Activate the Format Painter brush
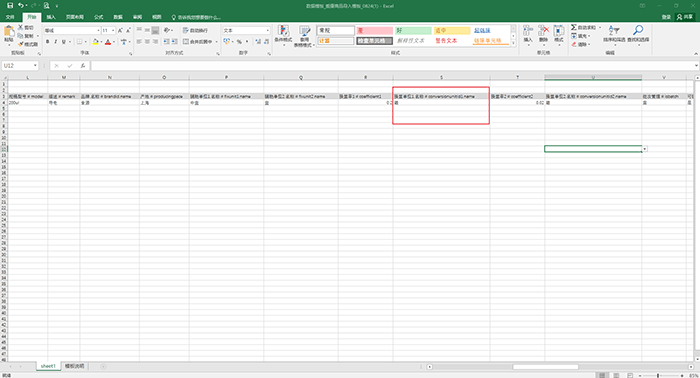This screenshot has height=378, width=700. pos(28,44)
